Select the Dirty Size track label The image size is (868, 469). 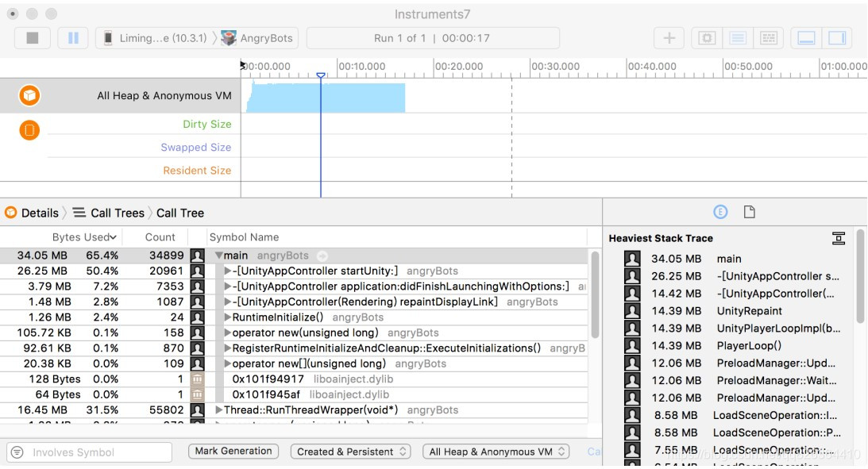coord(207,125)
